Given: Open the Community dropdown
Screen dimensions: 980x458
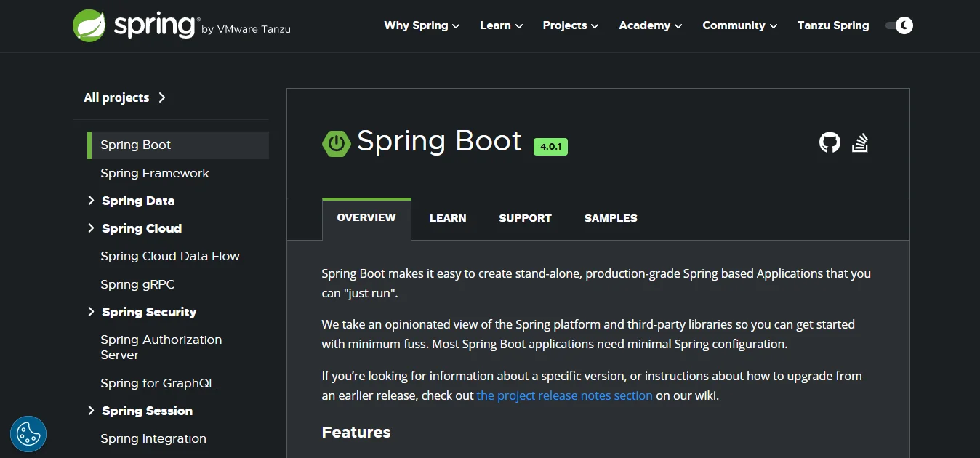Looking at the screenshot, I should 739,25.
